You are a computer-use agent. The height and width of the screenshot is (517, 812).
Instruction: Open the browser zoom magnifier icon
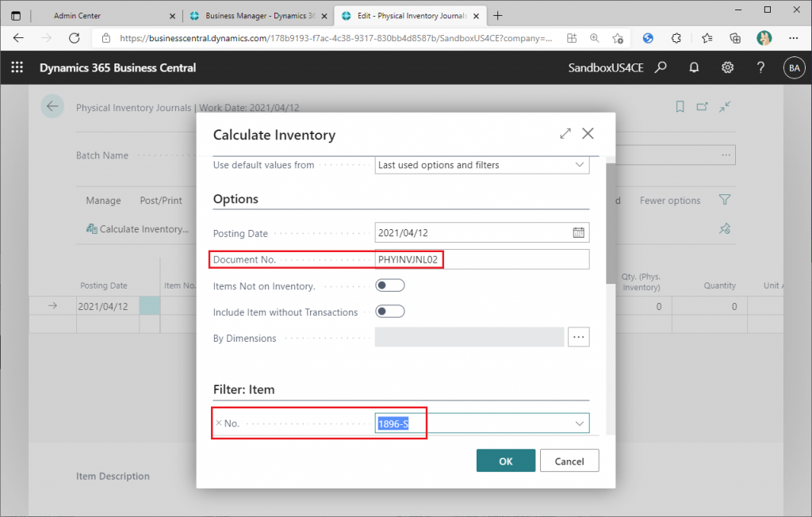coord(595,38)
